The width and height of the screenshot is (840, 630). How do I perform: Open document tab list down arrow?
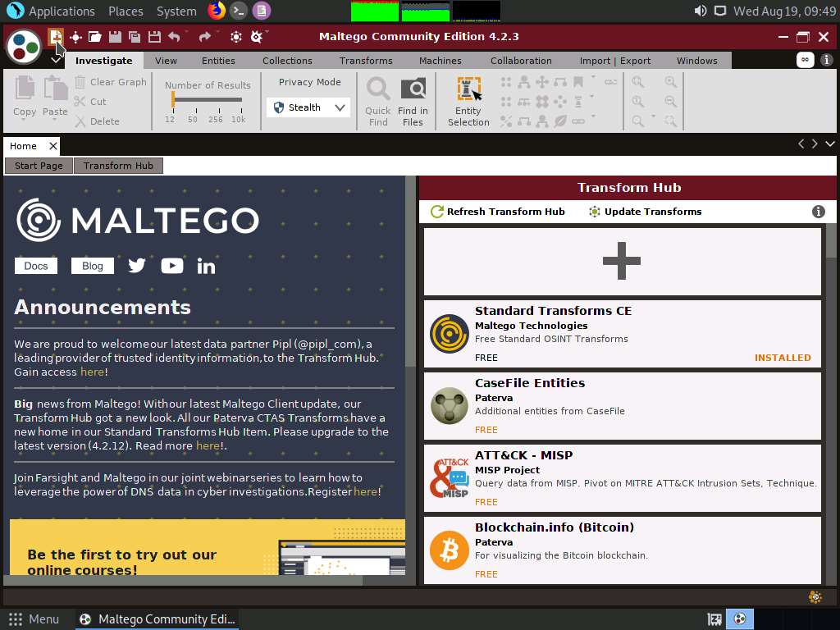click(830, 144)
